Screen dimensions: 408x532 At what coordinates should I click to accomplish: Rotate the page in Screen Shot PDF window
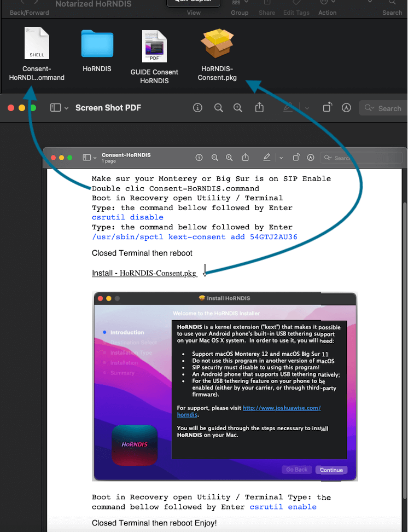click(x=327, y=107)
